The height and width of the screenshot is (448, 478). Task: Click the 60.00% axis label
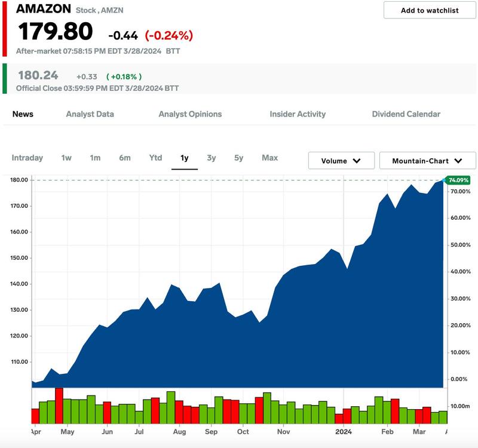pyautogui.click(x=460, y=218)
